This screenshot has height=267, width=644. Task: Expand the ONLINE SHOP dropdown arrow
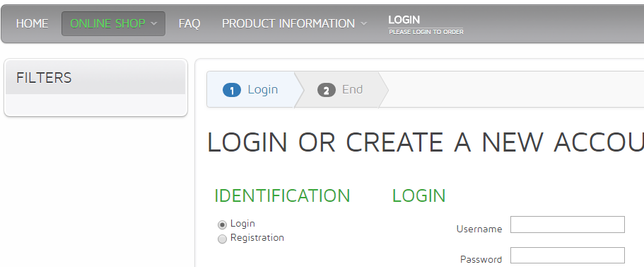coord(154,24)
